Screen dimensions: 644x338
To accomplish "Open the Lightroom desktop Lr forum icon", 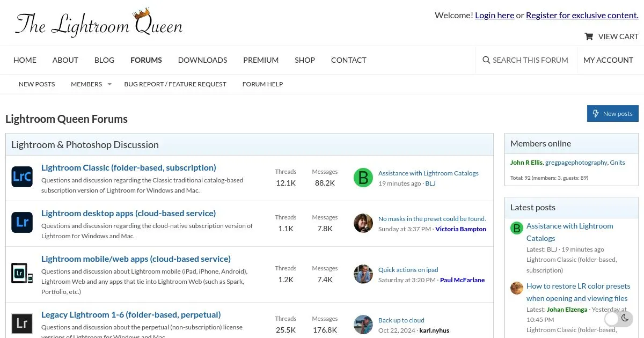I will pos(22,222).
